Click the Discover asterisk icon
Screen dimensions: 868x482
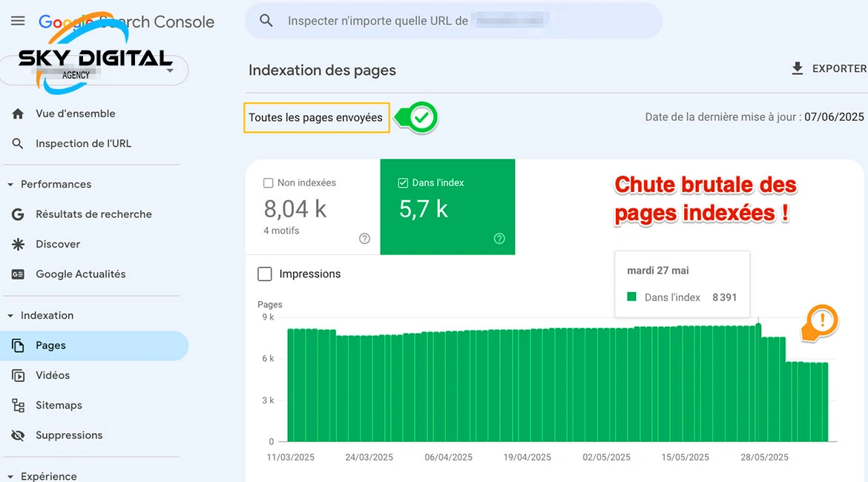[18, 244]
